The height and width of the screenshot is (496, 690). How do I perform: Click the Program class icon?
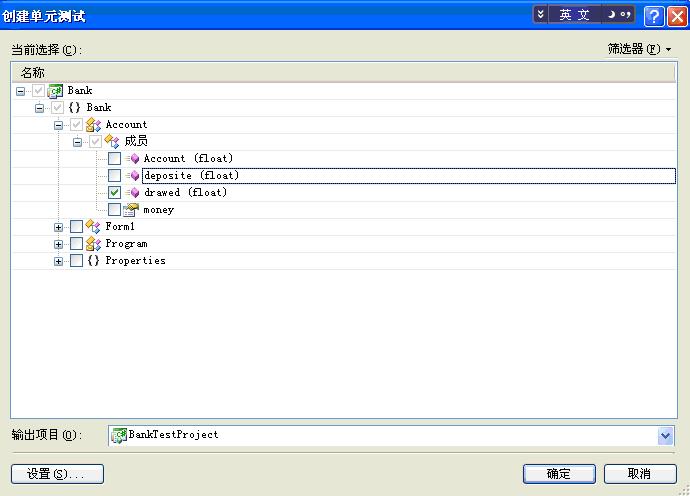[x=93, y=244]
